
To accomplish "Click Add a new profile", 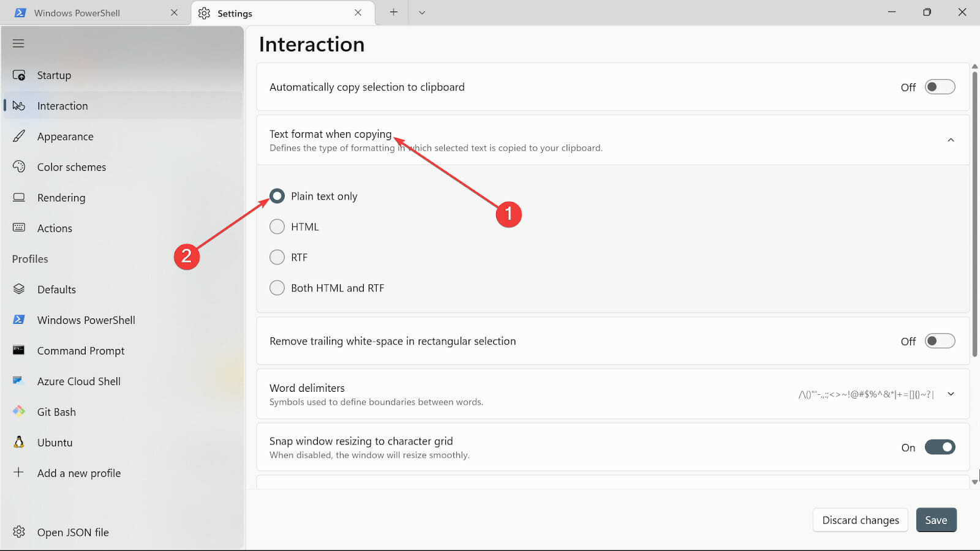I will tap(123, 473).
